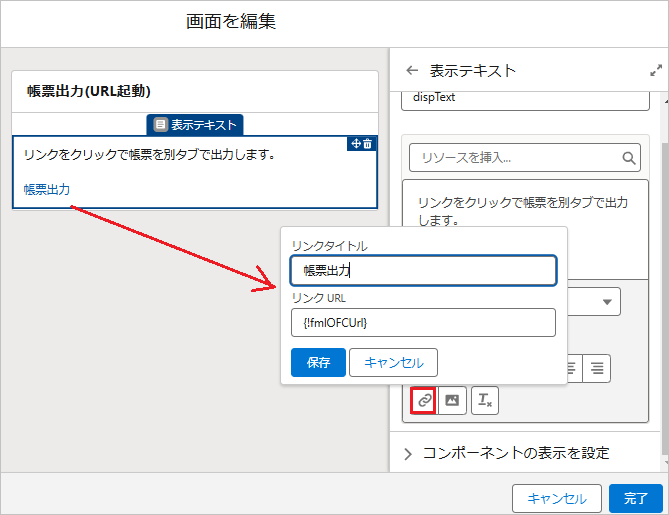Click the リンクタイトル input field
The height and width of the screenshot is (515, 669).
(x=423, y=271)
